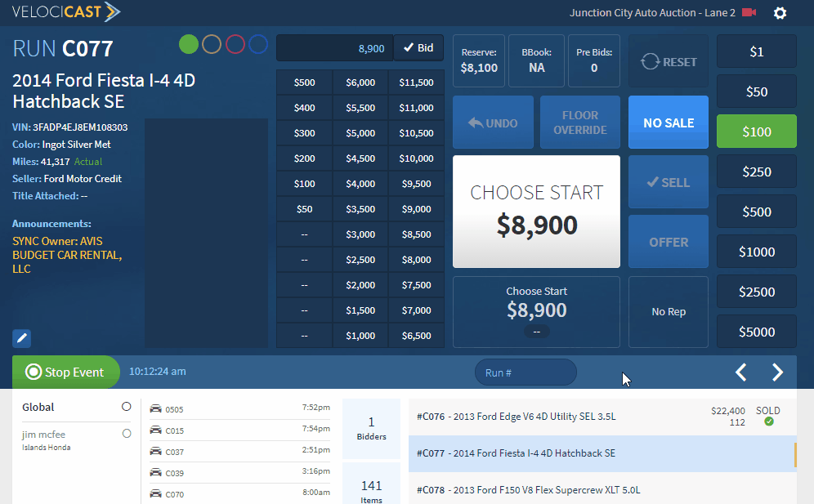Viewport: 814px width, 504px height.
Task: Click the Run # input field
Action: pyautogui.click(x=526, y=372)
